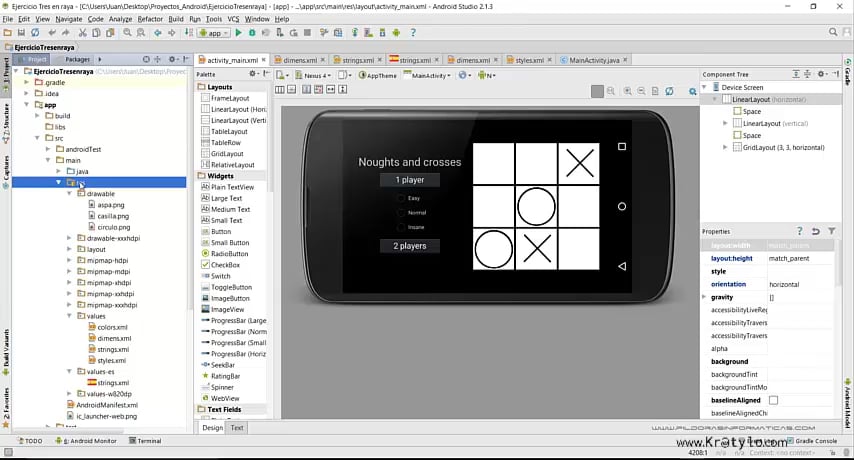Click refresh icon in design preview toolbar
This screenshot has height=460, width=854.
(x=669, y=91)
